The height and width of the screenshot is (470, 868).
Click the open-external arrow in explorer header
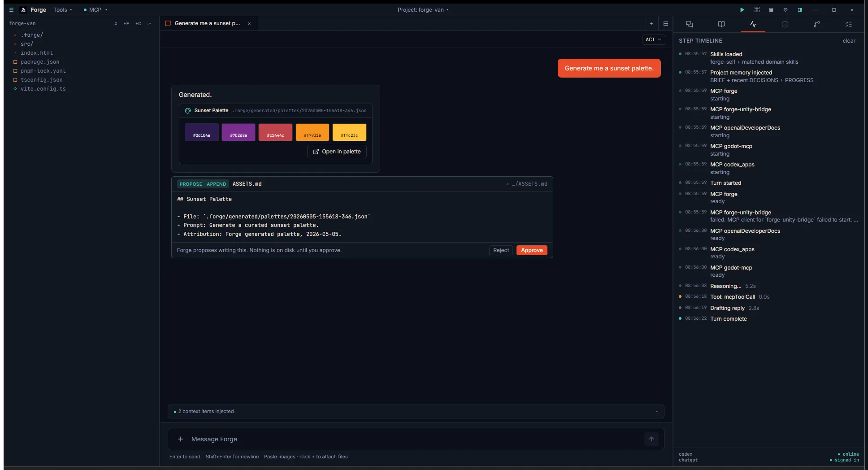(x=149, y=23)
